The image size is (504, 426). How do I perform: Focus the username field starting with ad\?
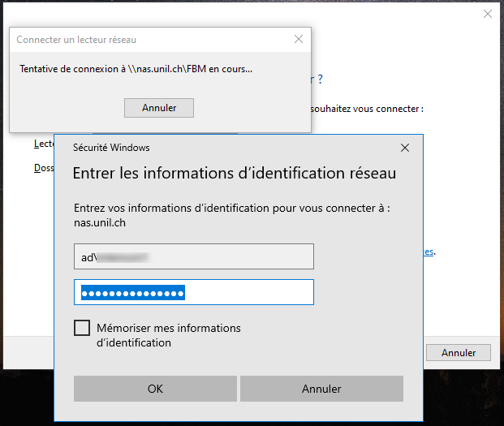point(193,257)
